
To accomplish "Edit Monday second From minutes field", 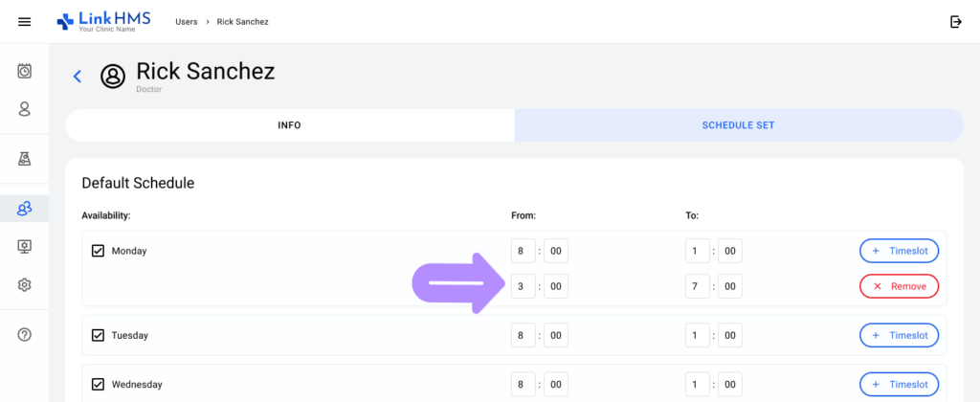I will point(556,286).
